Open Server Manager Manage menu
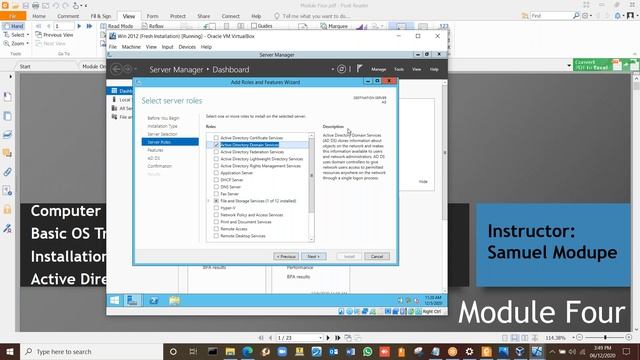 [378, 69]
